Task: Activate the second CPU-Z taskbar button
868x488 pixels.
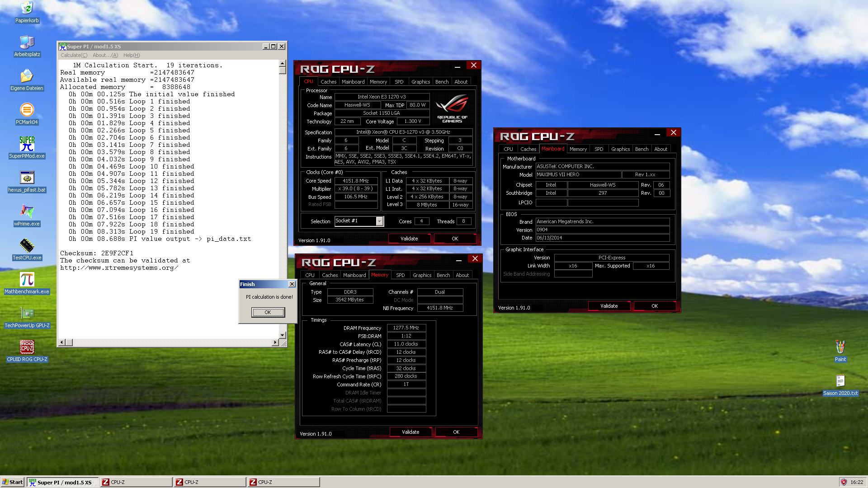Action: pyautogui.click(x=210, y=482)
